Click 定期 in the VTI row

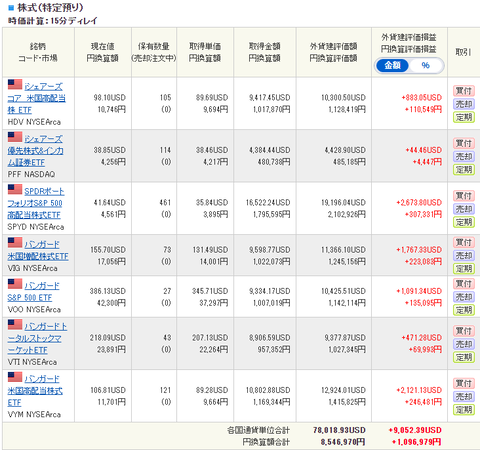(x=463, y=357)
